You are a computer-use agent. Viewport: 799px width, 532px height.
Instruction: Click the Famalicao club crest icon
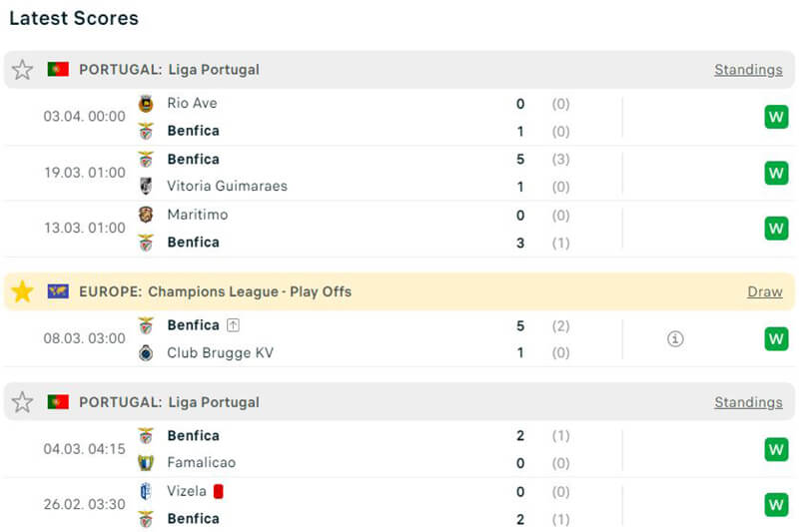(146, 463)
